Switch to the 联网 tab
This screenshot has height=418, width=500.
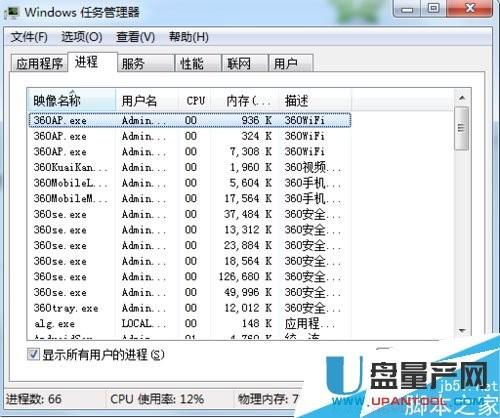[245, 63]
